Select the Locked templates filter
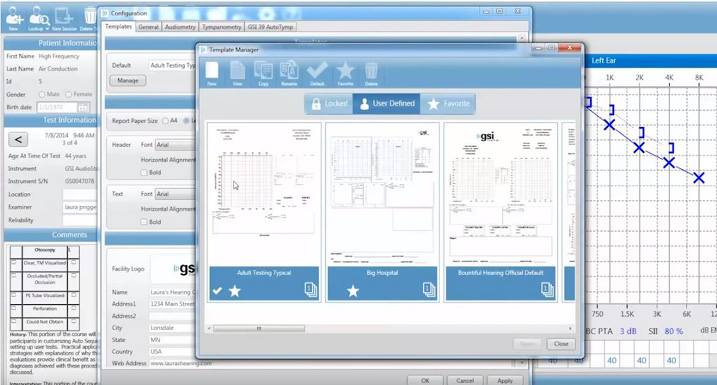The image size is (717, 385). [x=329, y=104]
